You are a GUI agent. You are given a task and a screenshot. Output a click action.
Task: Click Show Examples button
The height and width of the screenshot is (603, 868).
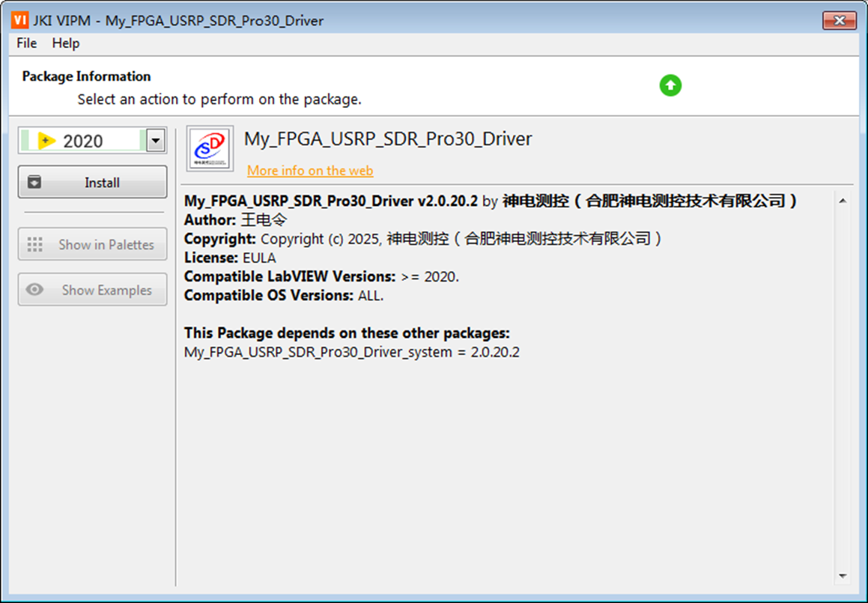pyautogui.click(x=92, y=290)
